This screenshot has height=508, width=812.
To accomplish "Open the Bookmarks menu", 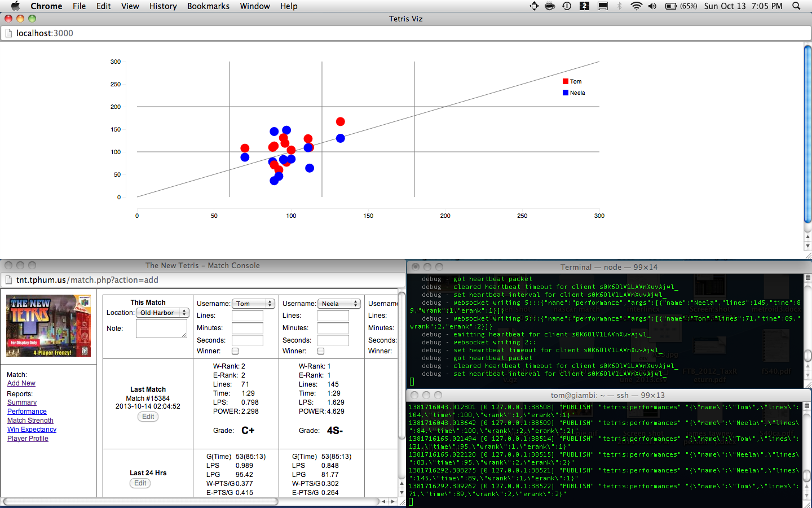I will 208,6.
